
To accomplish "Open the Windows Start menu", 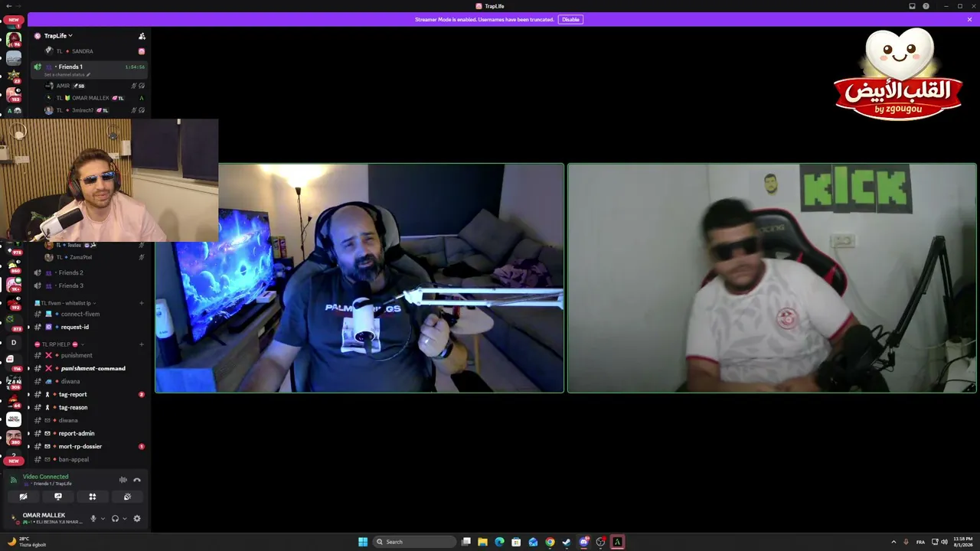I will tap(363, 542).
